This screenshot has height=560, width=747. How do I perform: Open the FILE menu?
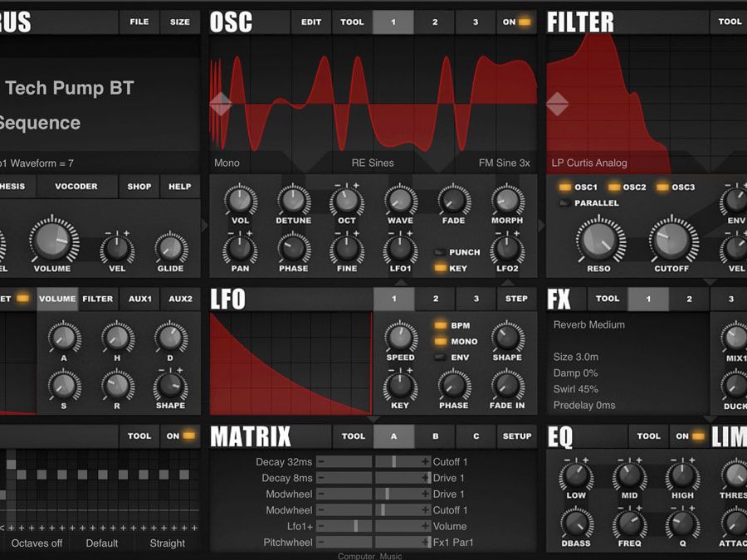(139, 22)
